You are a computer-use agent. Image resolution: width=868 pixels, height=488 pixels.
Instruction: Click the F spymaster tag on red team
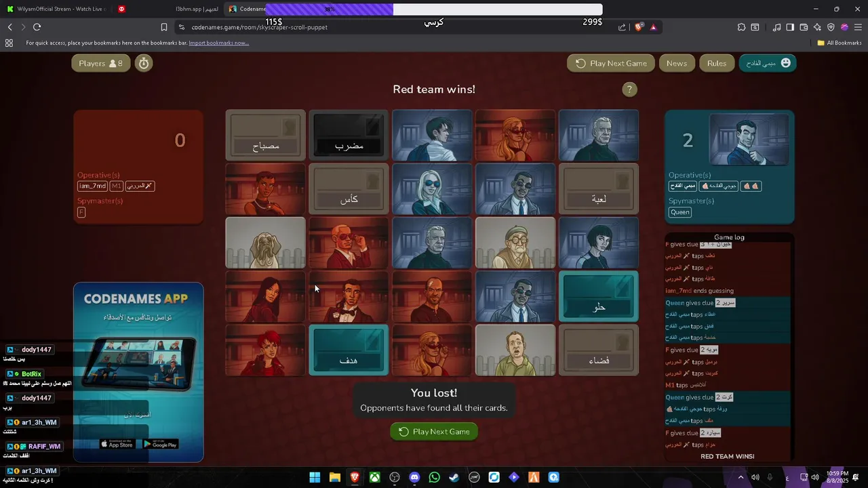tap(81, 212)
